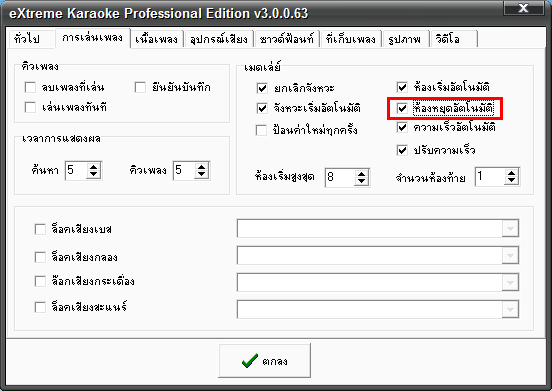Decrease the จำนวนห้องท้าย value
552x391 pixels.
pos(512,181)
